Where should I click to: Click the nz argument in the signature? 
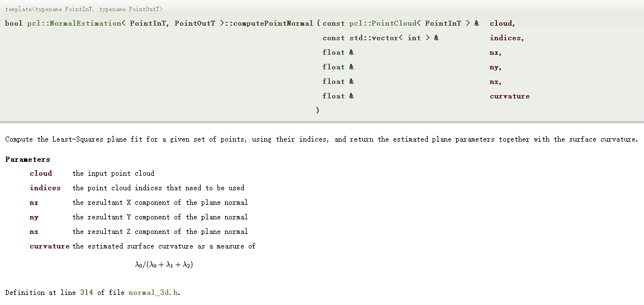pos(494,82)
